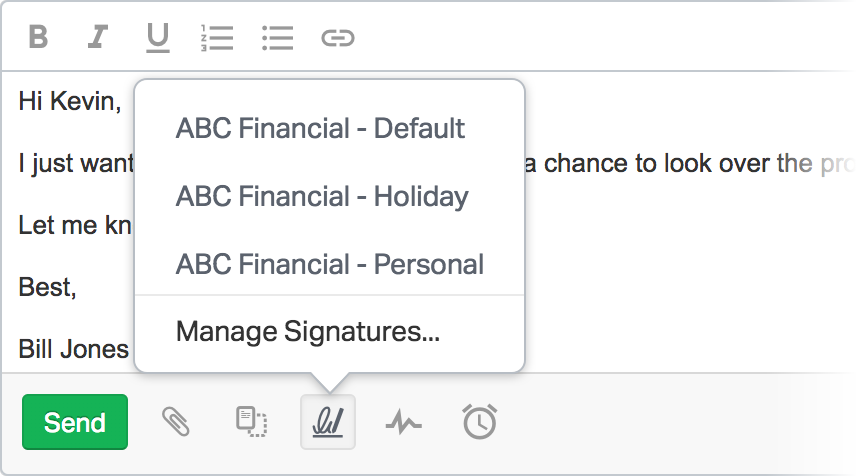Image resolution: width=856 pixels, height=476 pixels.
Task: Toggle email tracking with the pulse icon
Action: pos(403,423)
